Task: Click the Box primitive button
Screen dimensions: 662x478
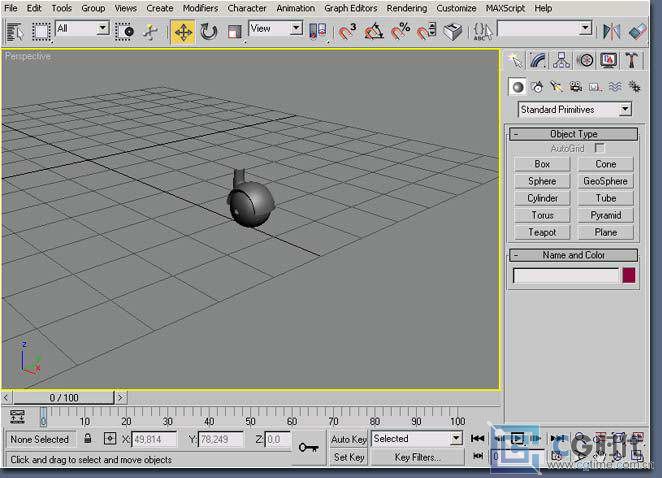Action: (542, 164)
